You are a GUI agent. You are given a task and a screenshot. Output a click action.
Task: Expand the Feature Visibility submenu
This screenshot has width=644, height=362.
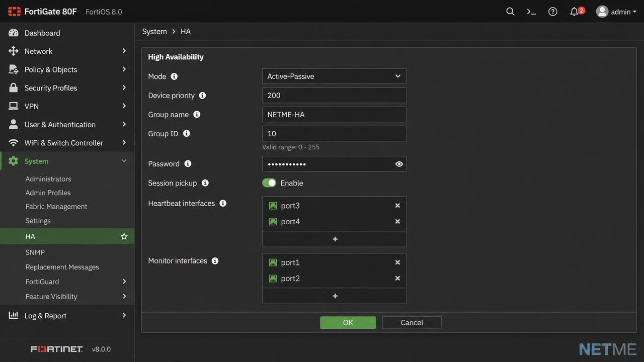coord(67,297)
